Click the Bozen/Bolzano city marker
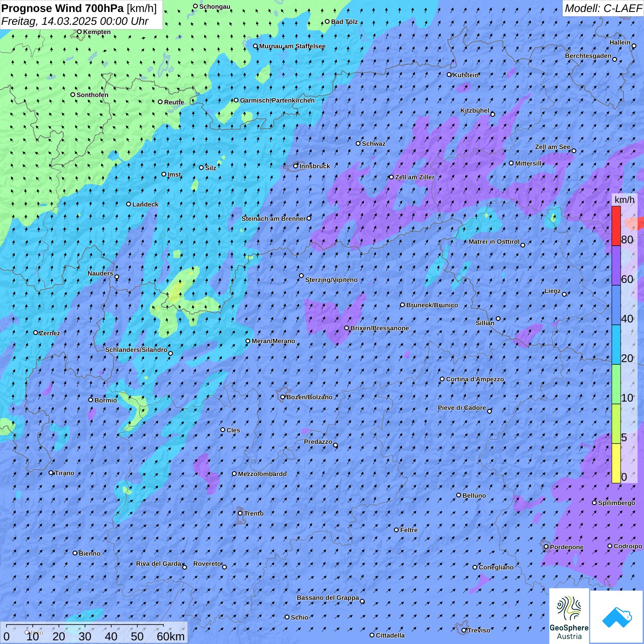Image resolution: width=644 pixels, height=644 pixels. [x=283, y=397]
